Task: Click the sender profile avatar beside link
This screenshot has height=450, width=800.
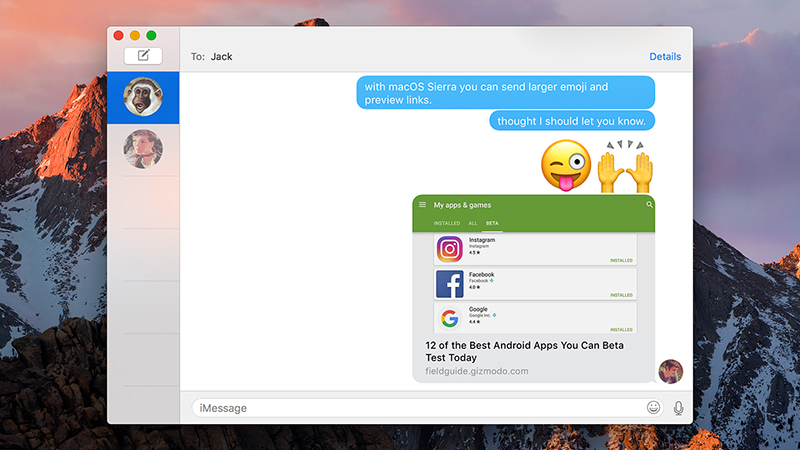Action: [670, 371]
